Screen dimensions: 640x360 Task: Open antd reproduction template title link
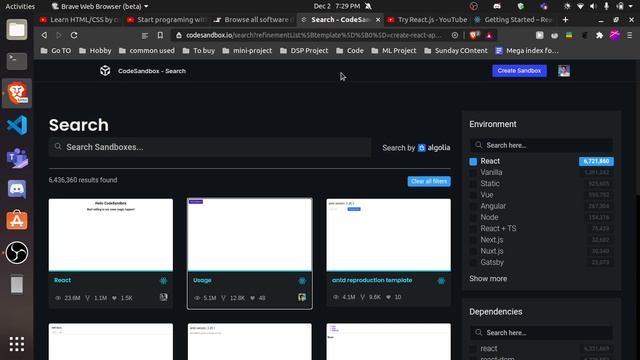click(x=372, y=280)
